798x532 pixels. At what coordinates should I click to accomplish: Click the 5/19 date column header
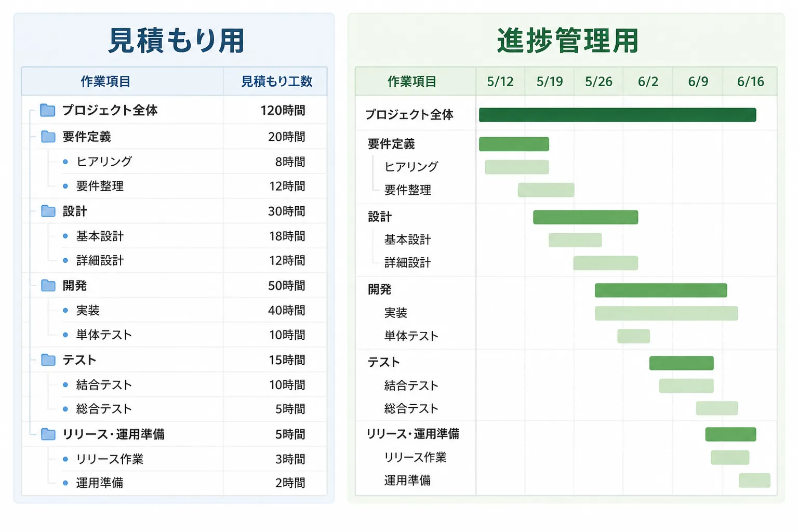coord(550,82)
